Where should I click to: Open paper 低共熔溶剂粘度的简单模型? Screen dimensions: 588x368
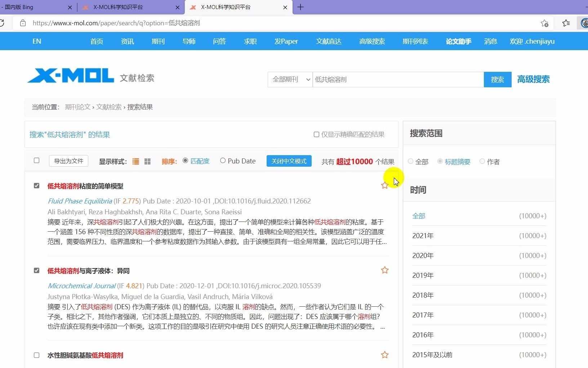[85, 186]
